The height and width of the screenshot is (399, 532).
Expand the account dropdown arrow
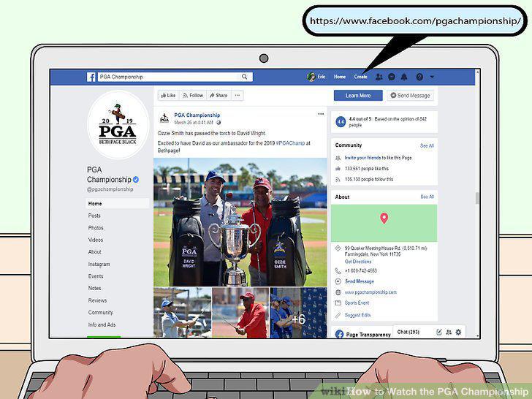(432, 77)
